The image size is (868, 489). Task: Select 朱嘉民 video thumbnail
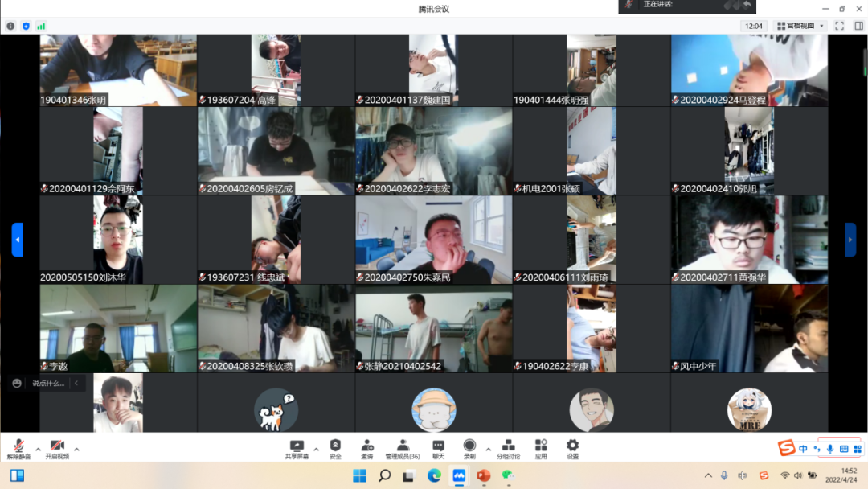(433, 240)
